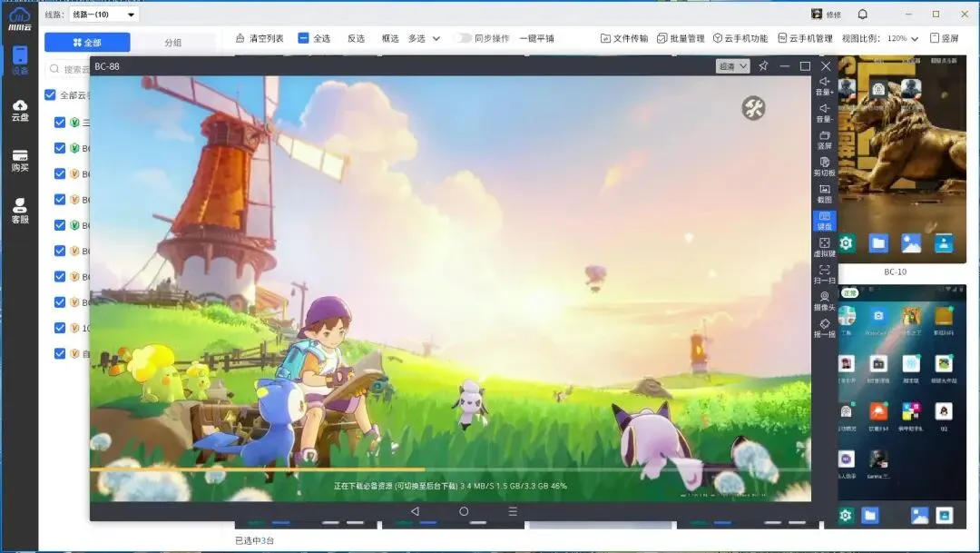Open the 超清 quality dropdown
Viewport: 980px width, 553px height.
click(732, 65)
